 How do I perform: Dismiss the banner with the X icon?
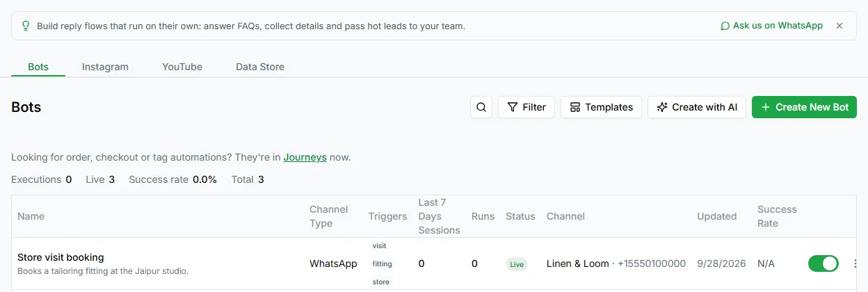pos(839,26)
